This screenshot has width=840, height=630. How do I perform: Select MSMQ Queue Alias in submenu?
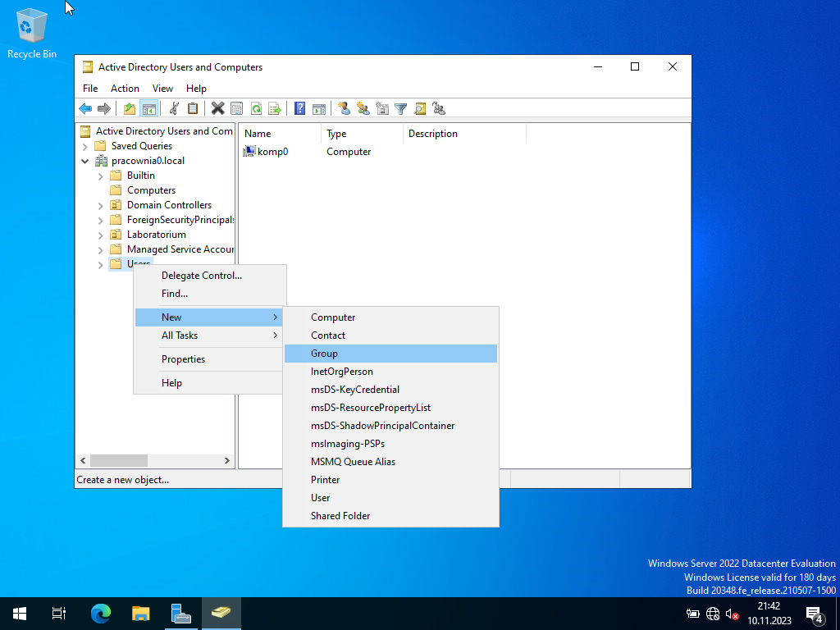390,462
